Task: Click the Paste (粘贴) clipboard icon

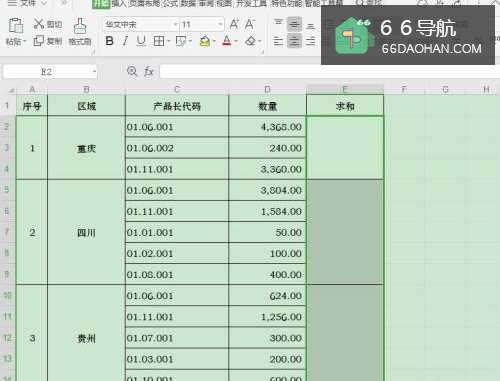Action: [16, 26]
